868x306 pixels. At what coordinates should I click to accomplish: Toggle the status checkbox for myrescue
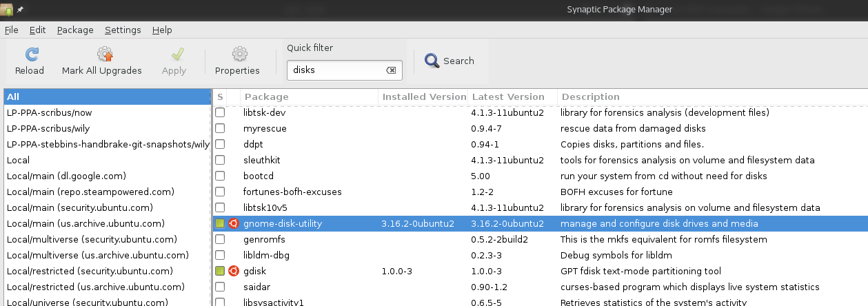[x=220, y=128]
